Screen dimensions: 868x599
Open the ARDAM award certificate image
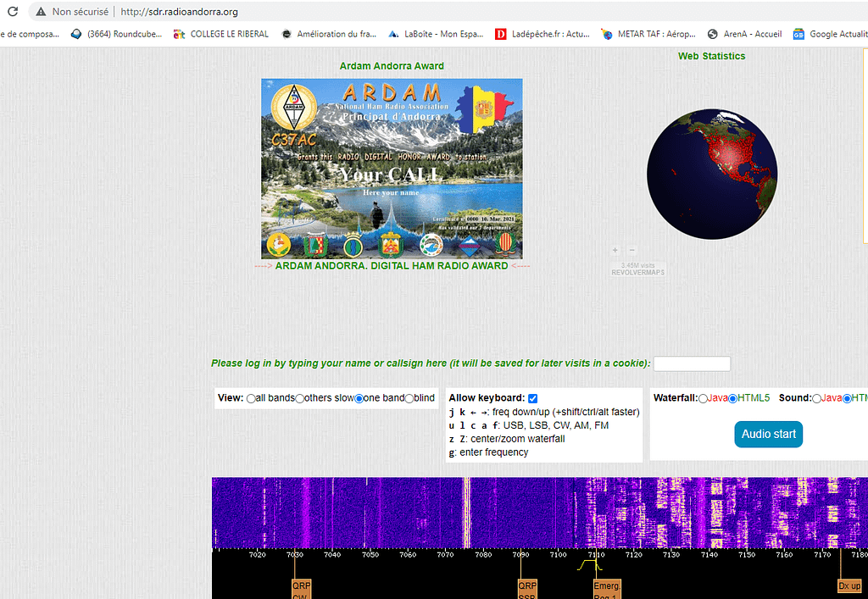click(x=392, y=169)
